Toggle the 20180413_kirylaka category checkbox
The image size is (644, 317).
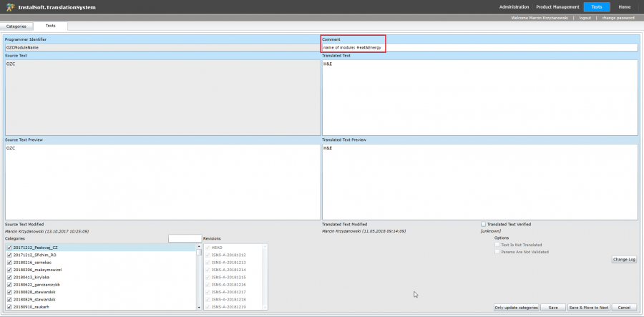(x=9, y=277)
